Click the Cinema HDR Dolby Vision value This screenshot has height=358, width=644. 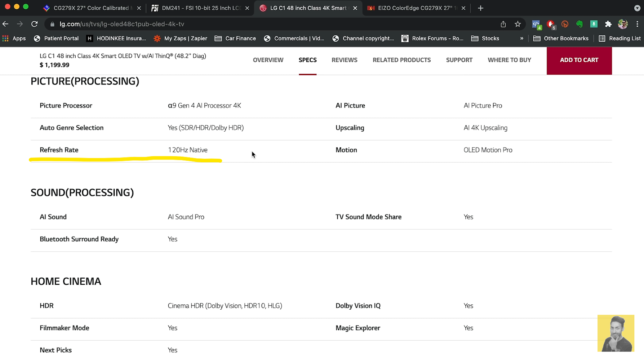click(225, 306)
